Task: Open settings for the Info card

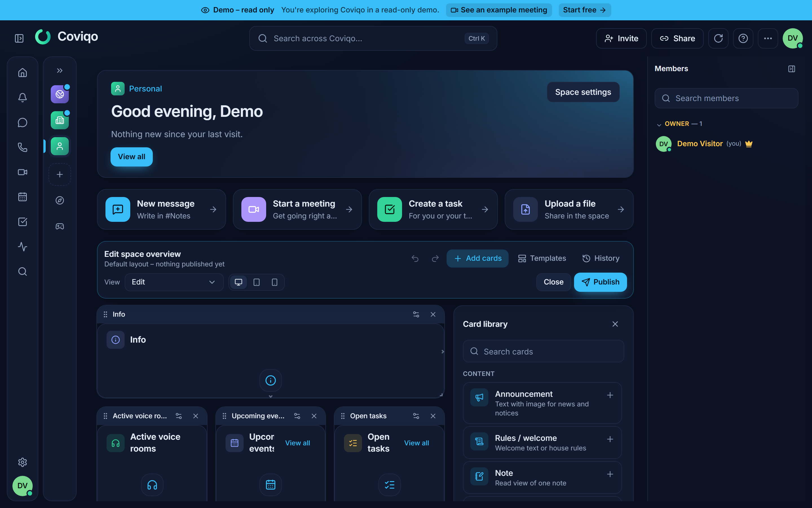Action: [x=416, y=314]
